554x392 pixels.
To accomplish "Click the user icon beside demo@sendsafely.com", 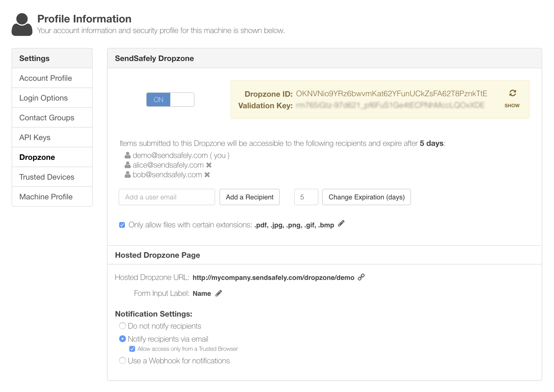I will point(127,155).
